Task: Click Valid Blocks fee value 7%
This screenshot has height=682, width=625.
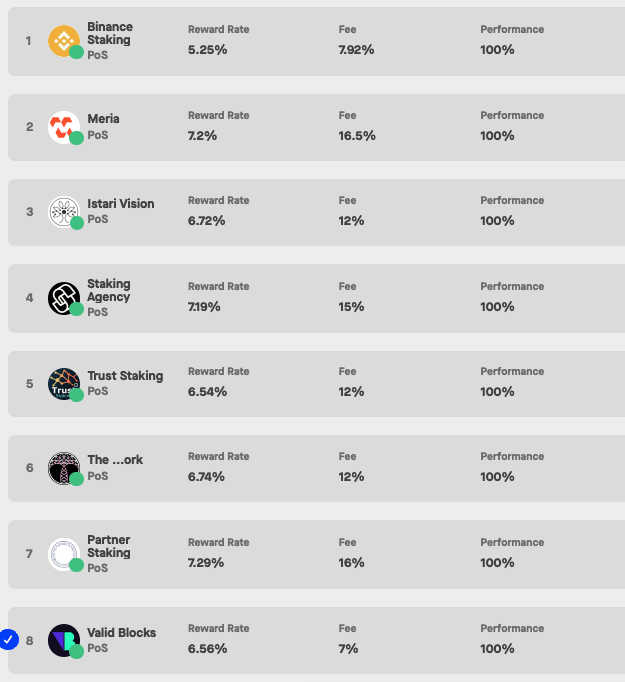Action: tap(347, 648)
